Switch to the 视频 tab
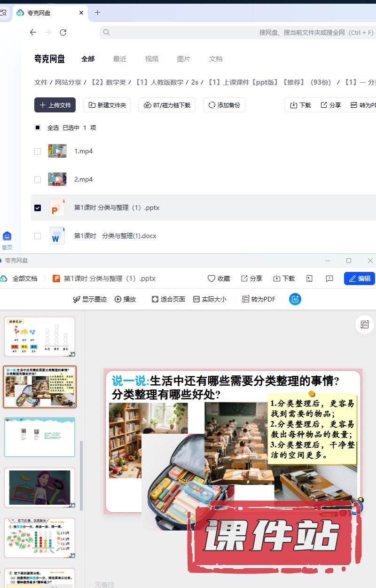 point(152,59)
